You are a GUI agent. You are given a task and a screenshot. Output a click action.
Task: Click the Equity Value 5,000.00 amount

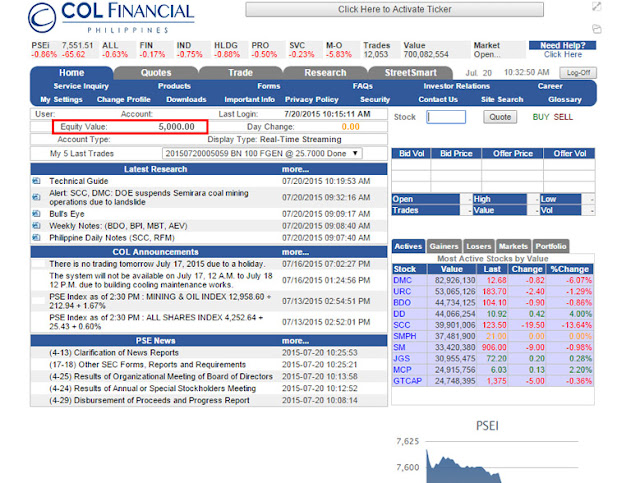(x=176, y=127)
